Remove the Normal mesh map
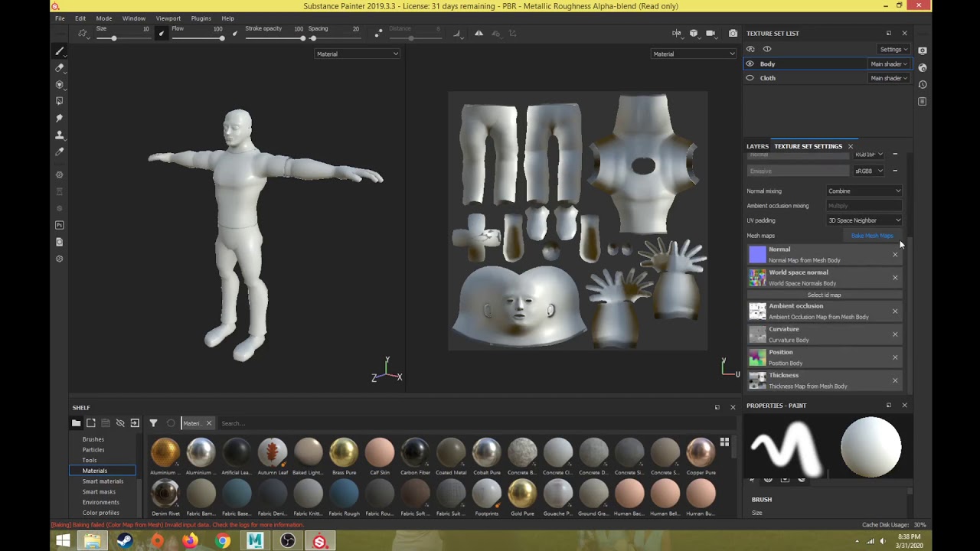Screen dimensions: 980x551 pos(895,255)
